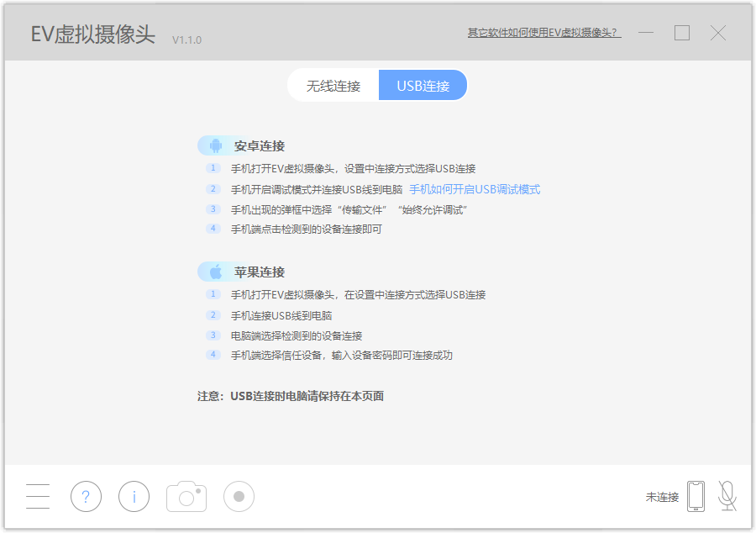Screen dimensions: 756x533
Task: Open the 其它软件如何使用EV虚拟摄像头 link
Action: [543, 32]
